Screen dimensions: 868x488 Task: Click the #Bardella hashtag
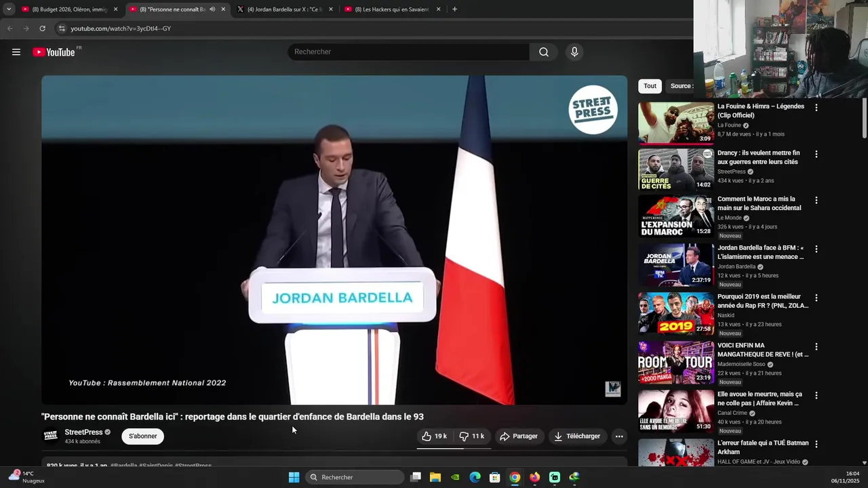[124, 466]
